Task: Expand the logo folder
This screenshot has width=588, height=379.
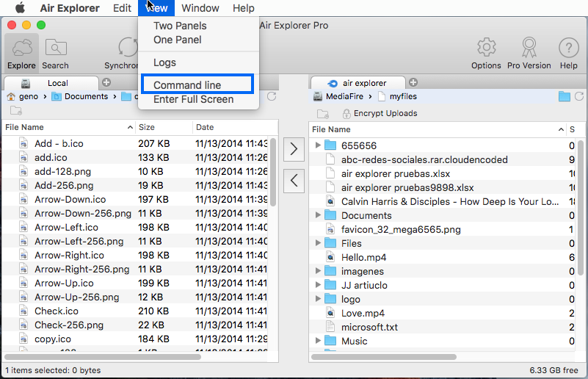Action: coord(318,299)
